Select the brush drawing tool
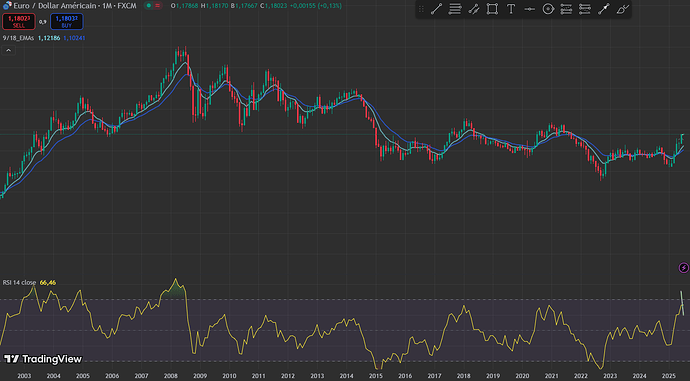690x381 pixels. tap(622, 9)
